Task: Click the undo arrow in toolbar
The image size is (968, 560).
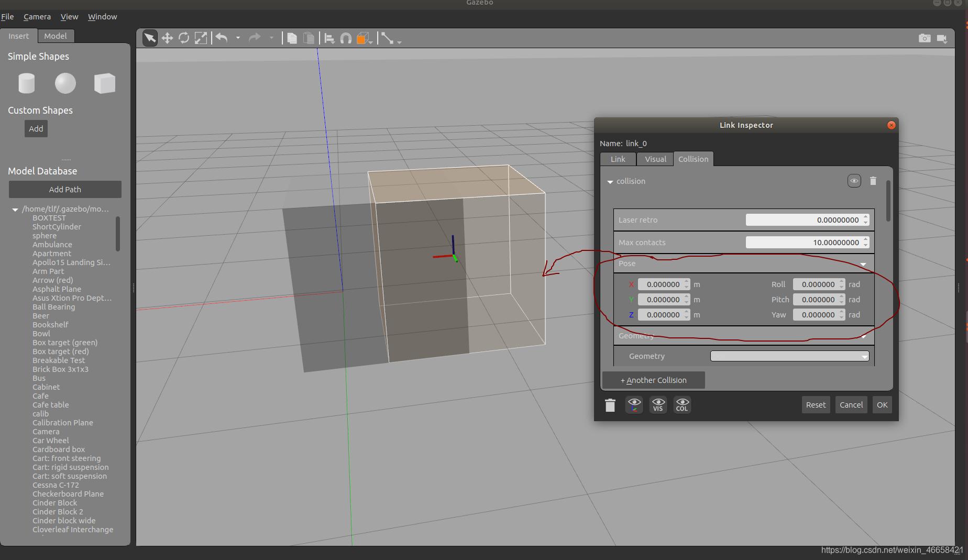Action: (222, 38)
